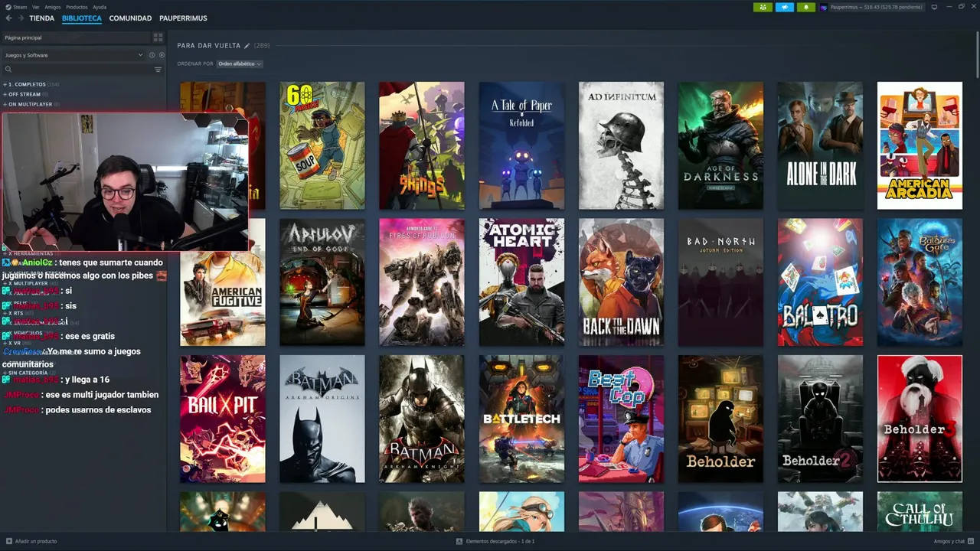Screen dimensions: 980x551
Task: Open friends and chat plus icon
Action: [971, 541]
